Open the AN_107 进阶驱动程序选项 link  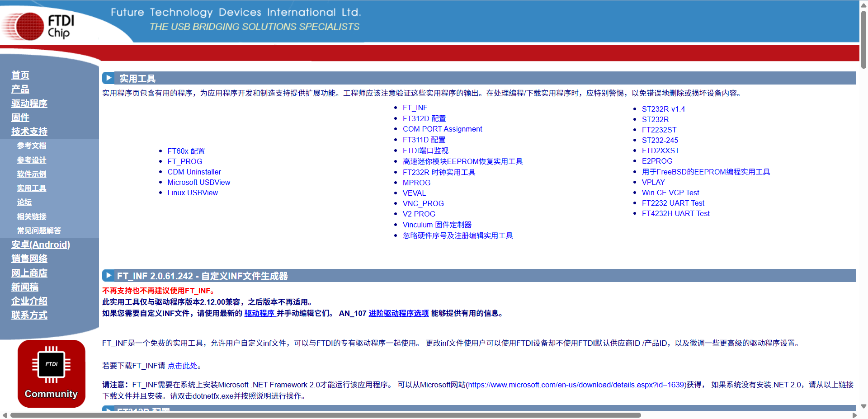(398, 313)
